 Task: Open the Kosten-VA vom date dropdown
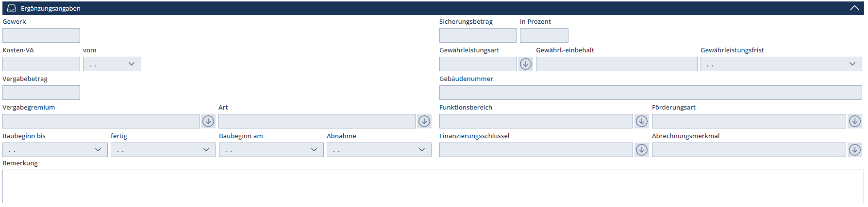[131, 64]
